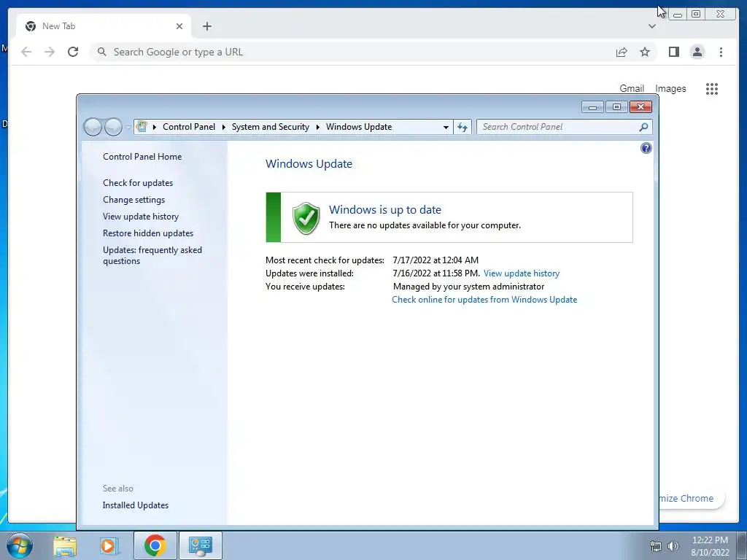
Task: Open View update history in sidebar
Action: (x=141, y=216)
